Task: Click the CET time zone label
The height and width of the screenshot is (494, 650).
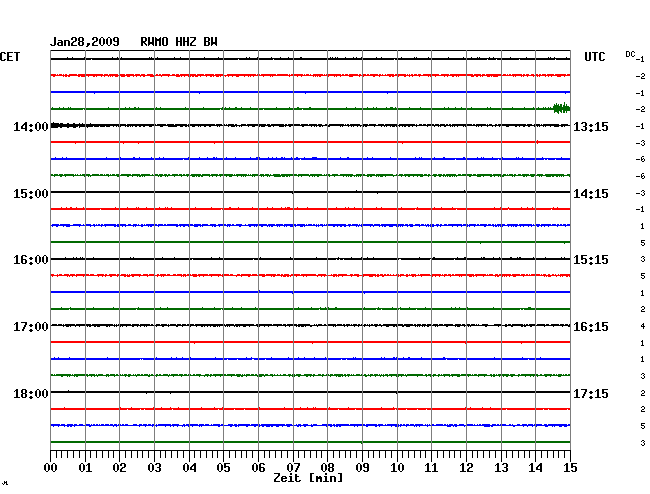Action: [x=10, y=57]
